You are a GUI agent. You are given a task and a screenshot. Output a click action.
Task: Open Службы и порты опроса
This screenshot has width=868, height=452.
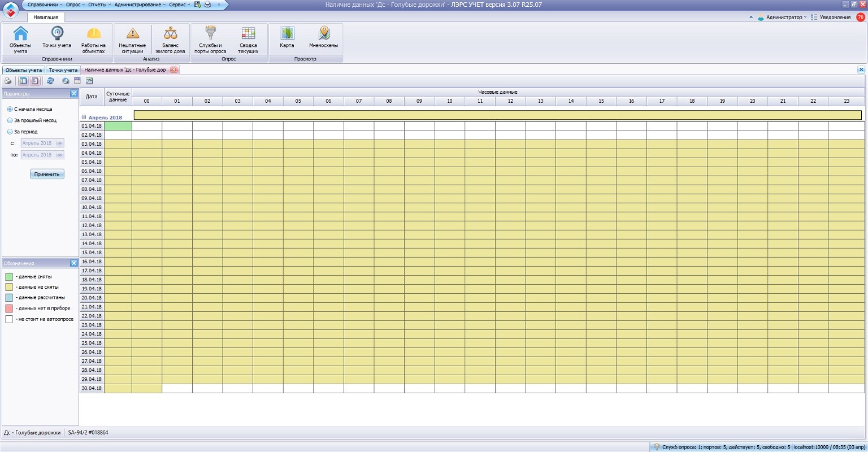210,40
